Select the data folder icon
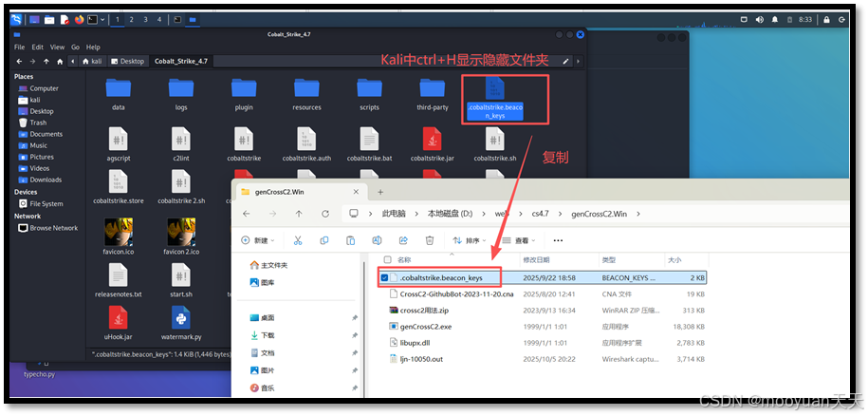The image size is (868, 416). [118, 88]
